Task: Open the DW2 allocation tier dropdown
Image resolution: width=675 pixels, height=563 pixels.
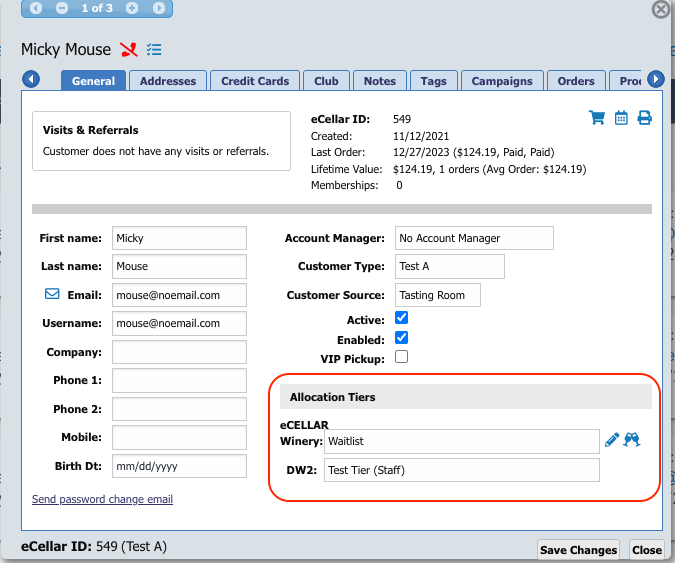Action: click(x=461, y=470)
